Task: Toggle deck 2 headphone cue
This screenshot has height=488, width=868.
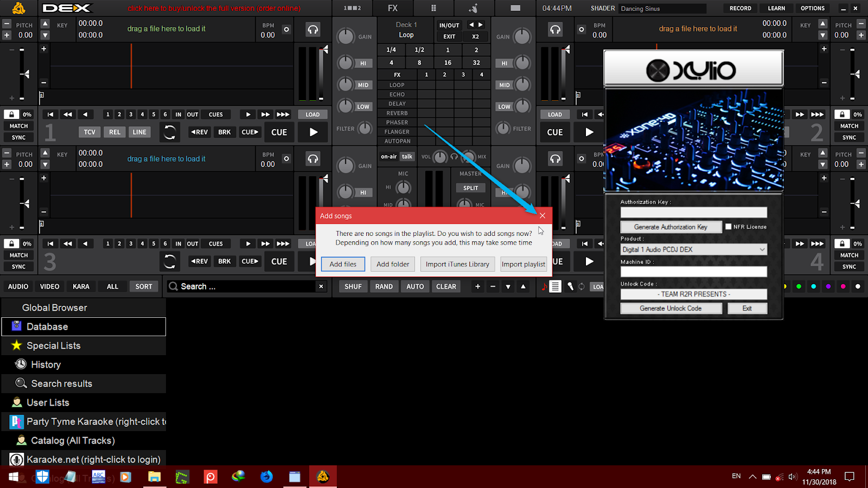Action: [x=555, y=29]
